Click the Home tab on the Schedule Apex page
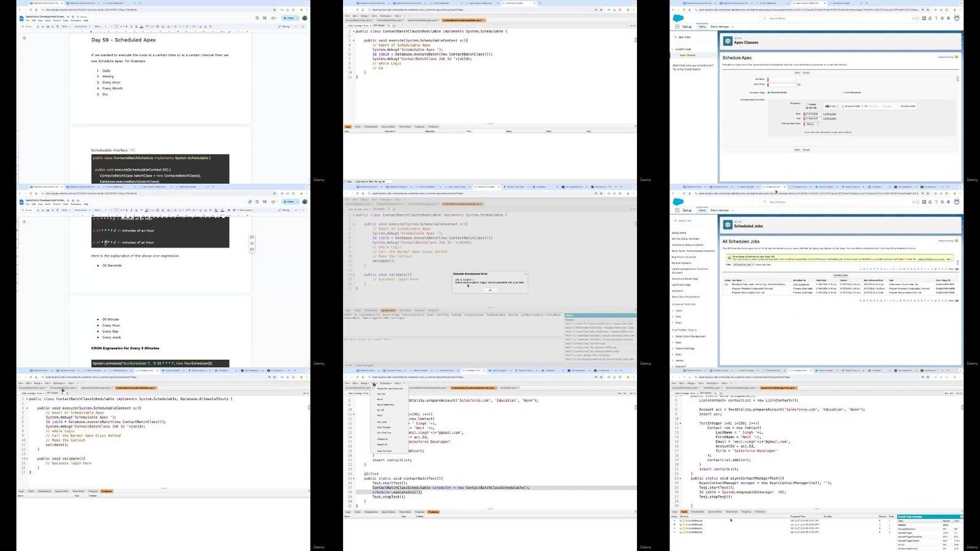 (x=702, y=27)
